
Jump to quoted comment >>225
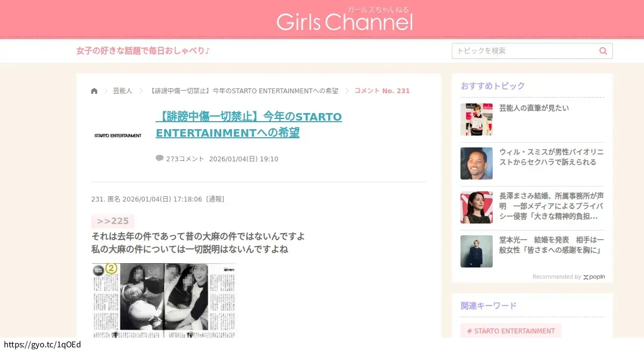(113, 221)
